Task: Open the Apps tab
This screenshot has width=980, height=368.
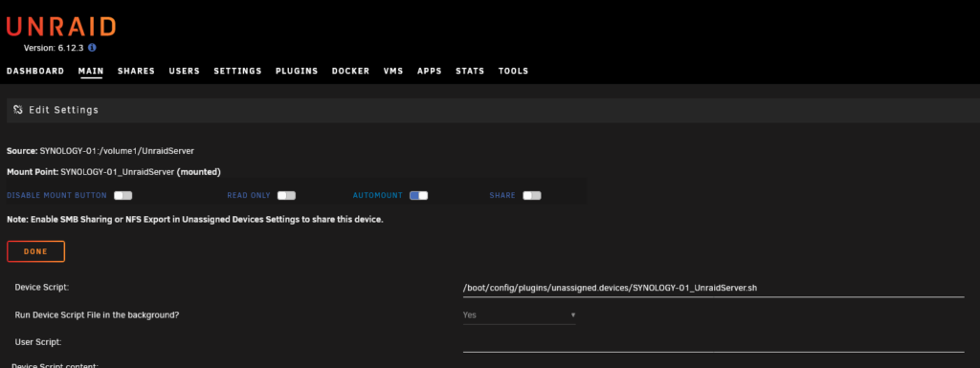Action: 430,71
